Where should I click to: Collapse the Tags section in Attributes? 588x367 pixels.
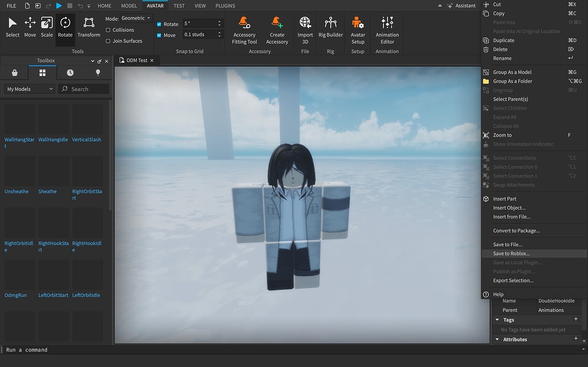[497, 319]
